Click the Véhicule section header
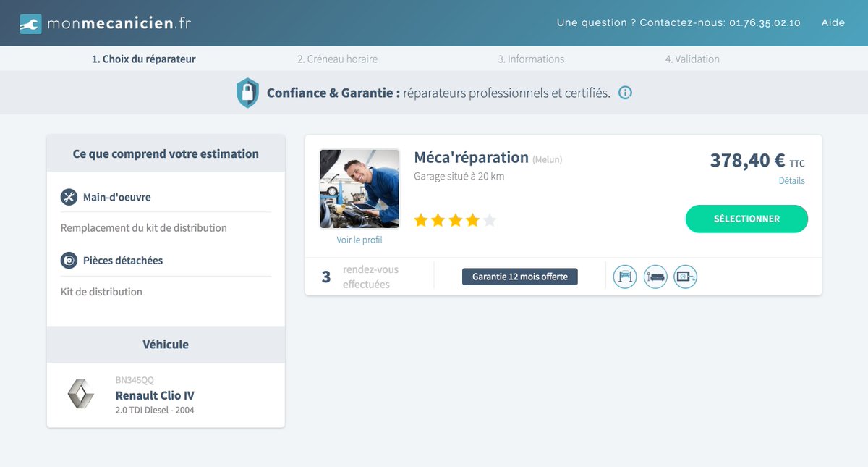868x467 pixels. [x=166, y=345]
